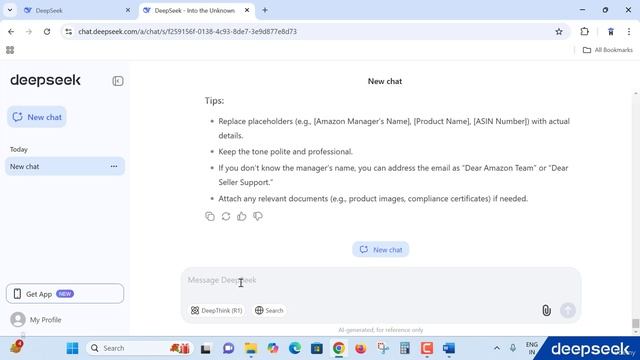
Task: Open Calculator from taskbar
Action: (404, 348)
